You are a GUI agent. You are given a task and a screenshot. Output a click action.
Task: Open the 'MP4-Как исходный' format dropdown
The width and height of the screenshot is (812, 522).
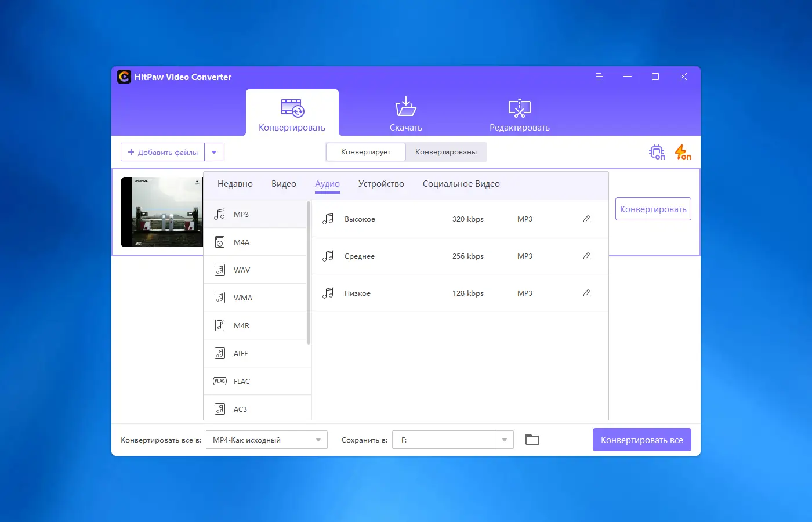click(267, 440)
